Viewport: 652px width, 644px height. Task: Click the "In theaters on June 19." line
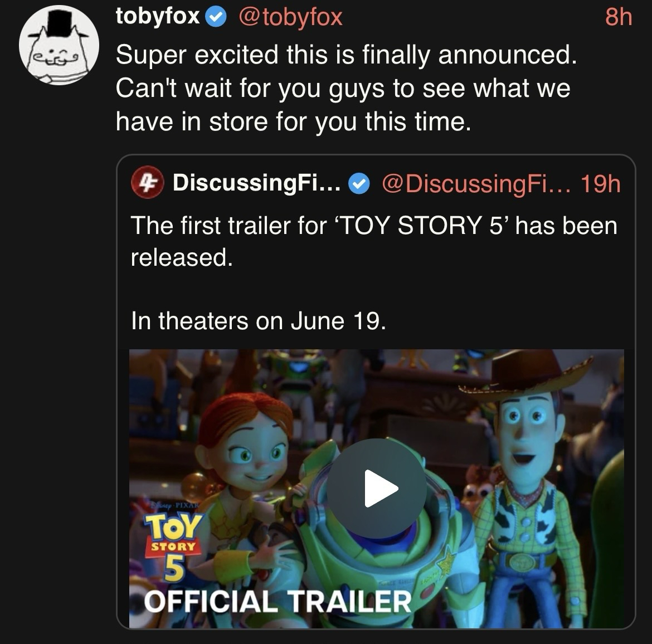[258, 321]
